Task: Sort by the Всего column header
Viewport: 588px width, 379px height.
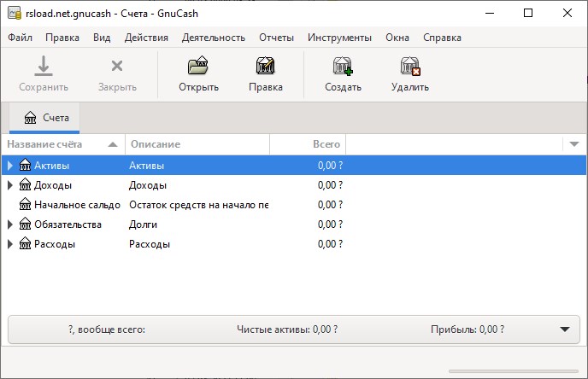Action: click(x=308, y=144)
